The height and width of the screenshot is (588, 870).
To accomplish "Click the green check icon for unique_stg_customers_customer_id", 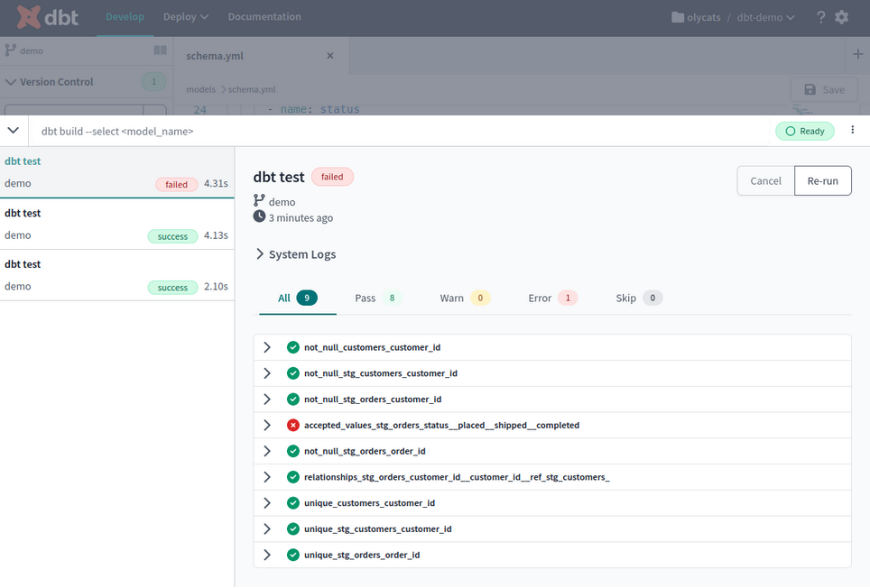I will [x=293, y=529].
